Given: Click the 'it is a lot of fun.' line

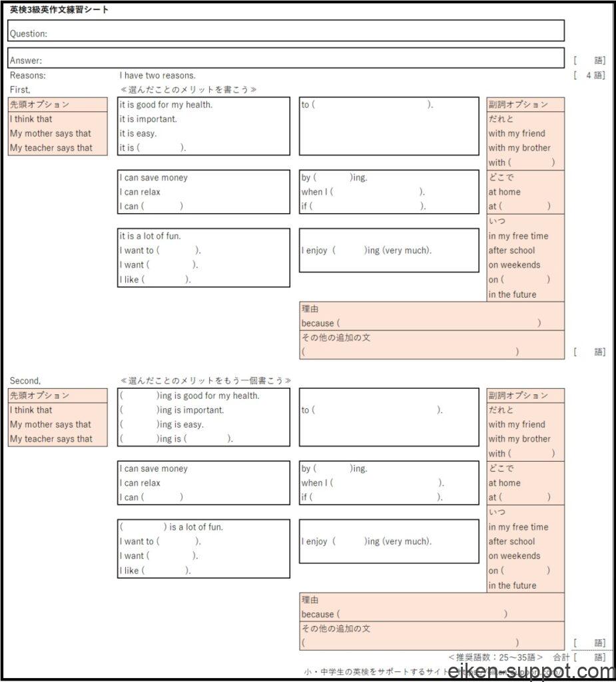Looking at the screenshot, I should pos(151,236).
